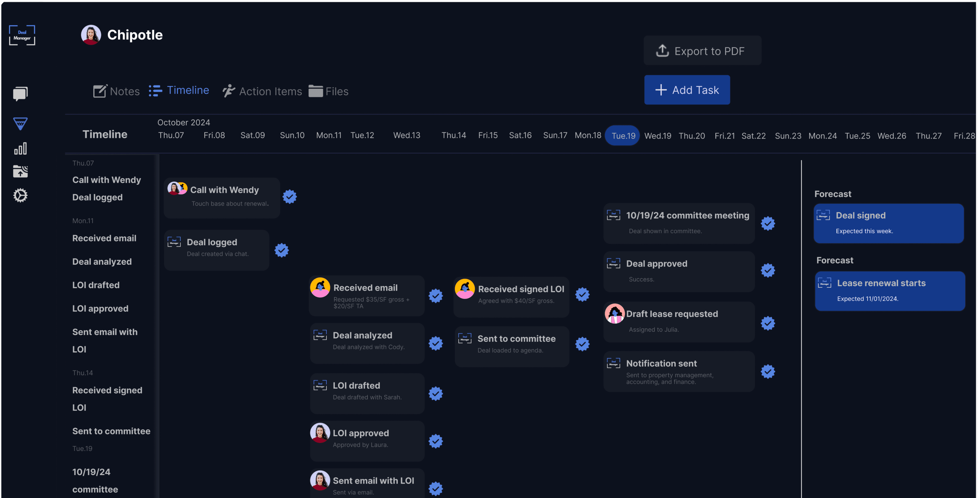The width and height of the screenshot is (980, 498).
Task: Select the Thu.14 date in the timeline header
Action: 454,136
